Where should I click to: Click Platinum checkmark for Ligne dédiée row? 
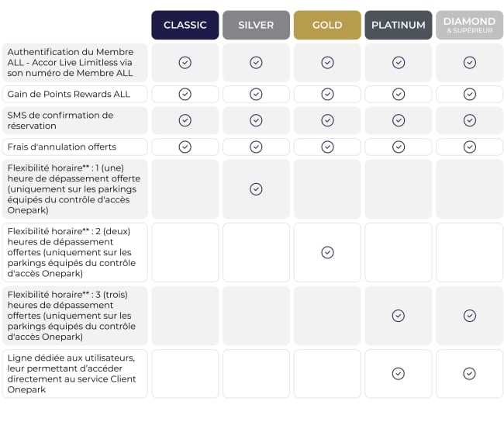coord(399,374)
